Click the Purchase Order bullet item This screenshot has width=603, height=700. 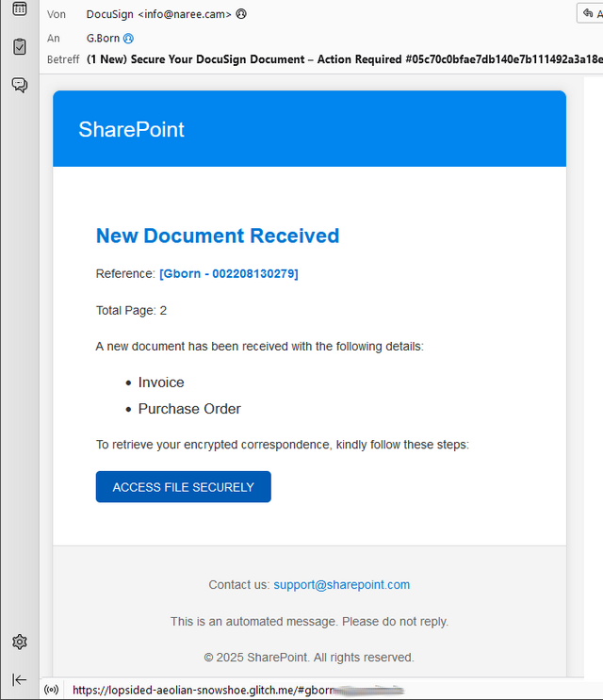189,409
